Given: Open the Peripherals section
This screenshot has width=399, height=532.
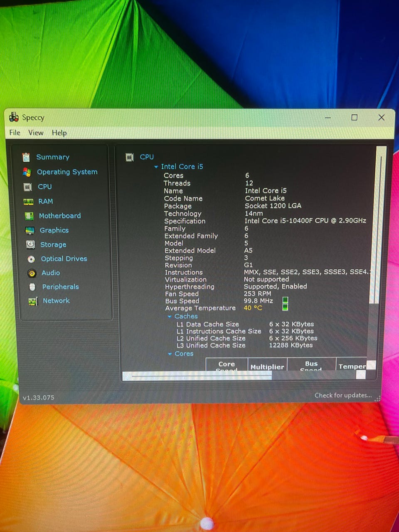Looking at the screenshot, I should [x=60, y=287].
